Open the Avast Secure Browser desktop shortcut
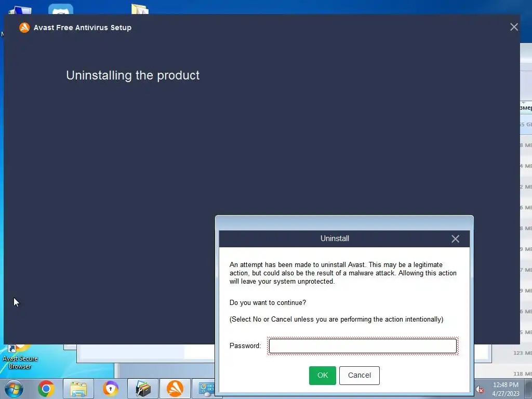Screen dimensions: 532x399 (20, 356)
